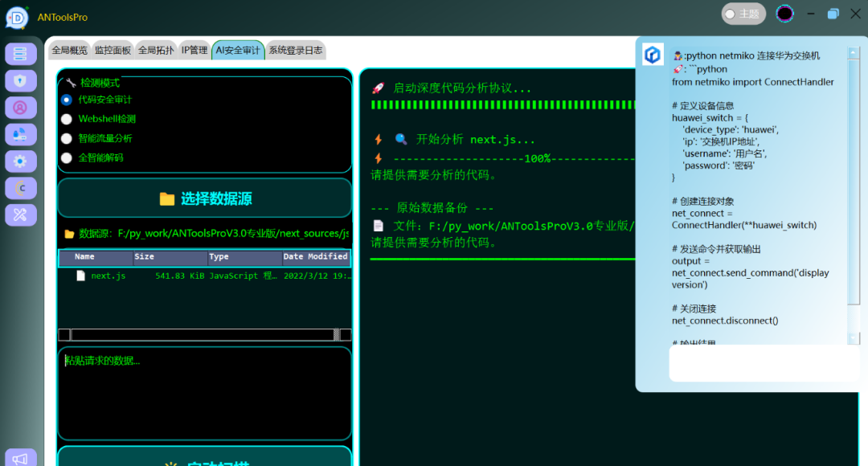The height and width of the screenshot is (466, 868).
Task: Click the 数据源 path label
Action: click(x=207, y=234)
